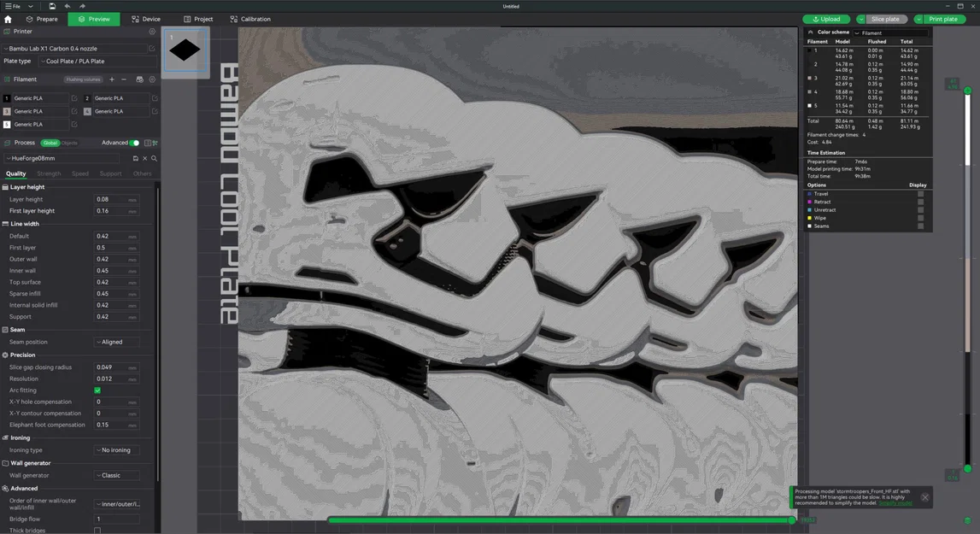
Task: Switch to the Speed settings tab
Action: (x=80, y=173)
